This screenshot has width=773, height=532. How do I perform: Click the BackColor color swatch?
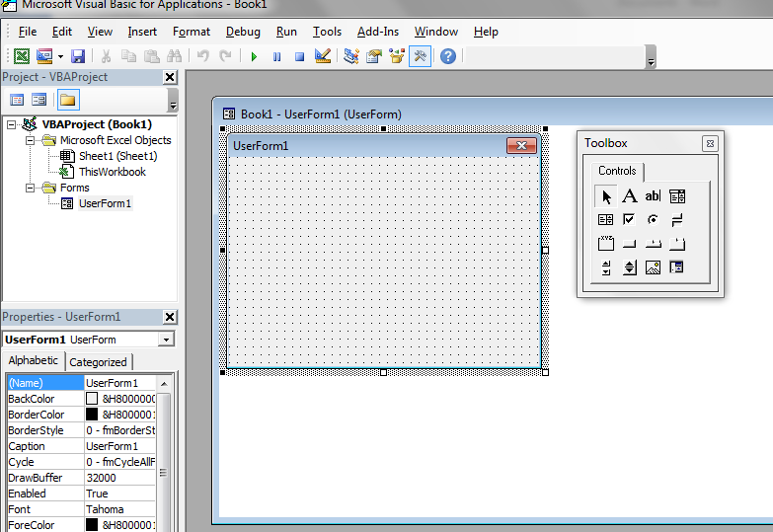[x=92, y=399]
